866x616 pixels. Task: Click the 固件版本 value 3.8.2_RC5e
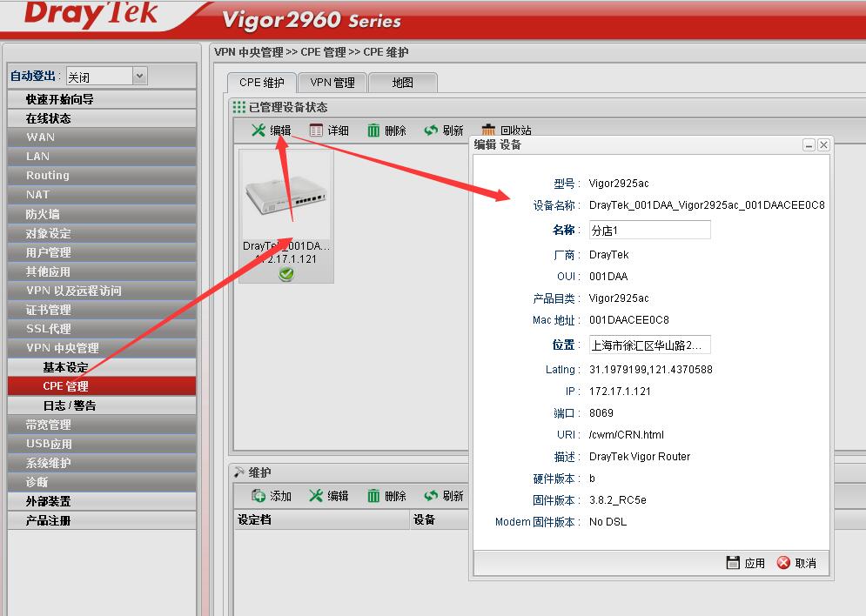(x=617, y=500)
